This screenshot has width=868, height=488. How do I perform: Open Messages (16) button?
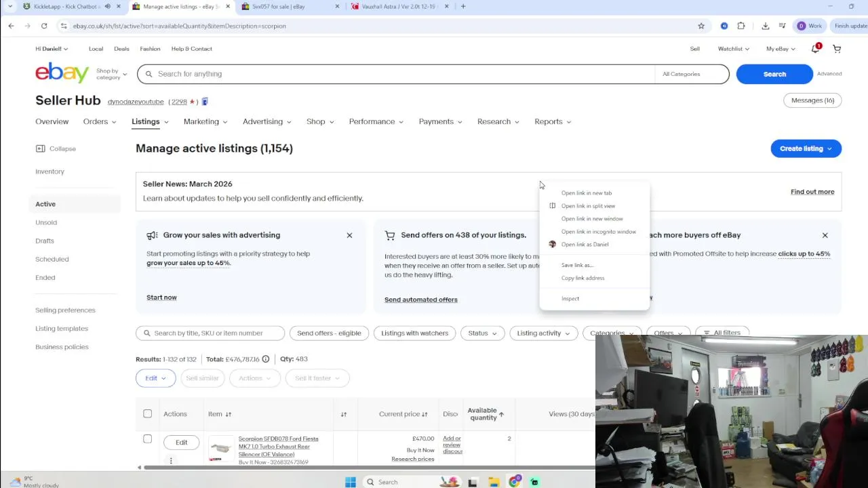point(812,100)
